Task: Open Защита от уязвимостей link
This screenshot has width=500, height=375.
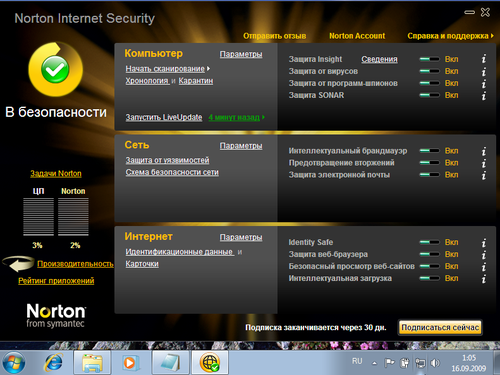Action: pos(167,160)
